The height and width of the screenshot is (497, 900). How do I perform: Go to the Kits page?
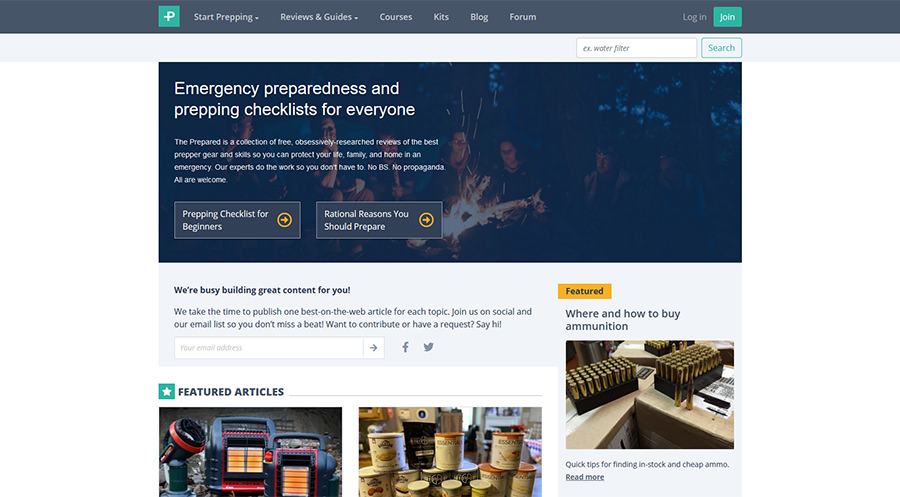(x=441, y=17)
